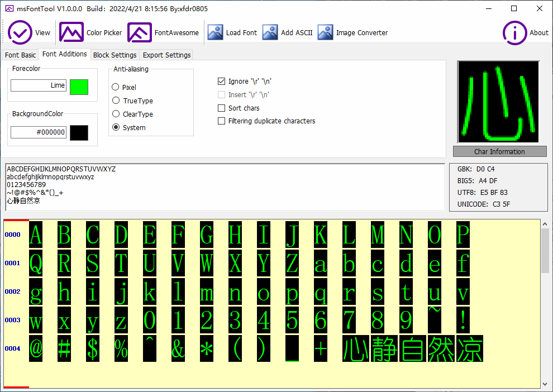Select the Chinese glyph 自 in grid

pyautogui.click(x=413, y=348)
